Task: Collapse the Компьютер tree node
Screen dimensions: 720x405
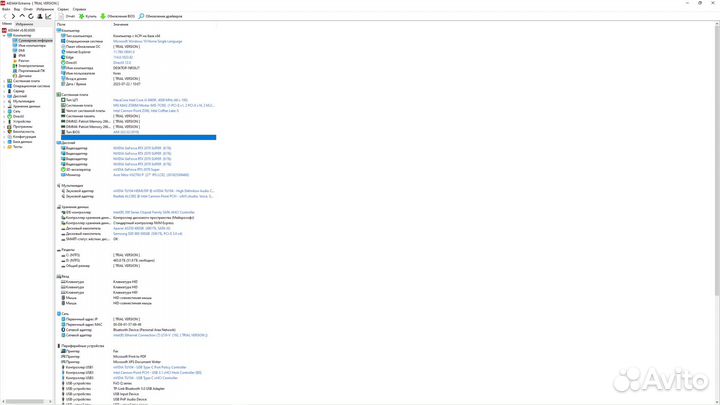Action: [3, 35]
